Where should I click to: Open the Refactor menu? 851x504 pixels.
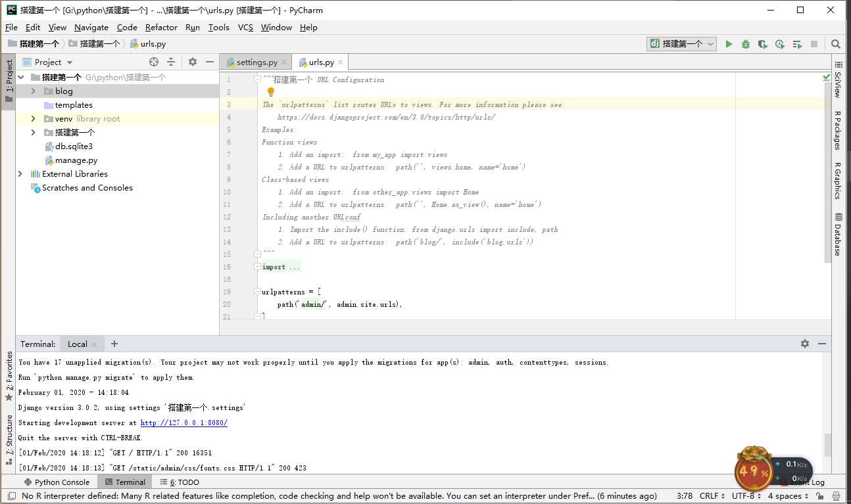161,27
